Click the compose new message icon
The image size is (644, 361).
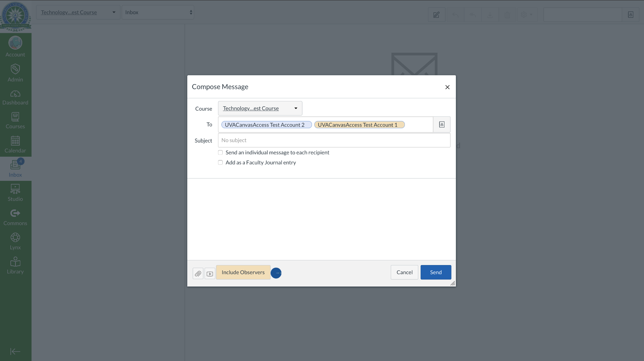(436, 15)
